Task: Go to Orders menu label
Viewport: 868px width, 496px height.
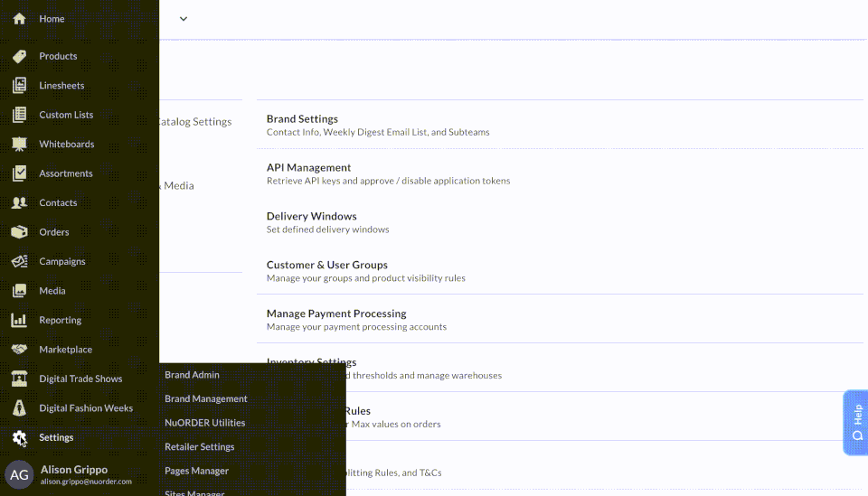Action: pos(54,231)
